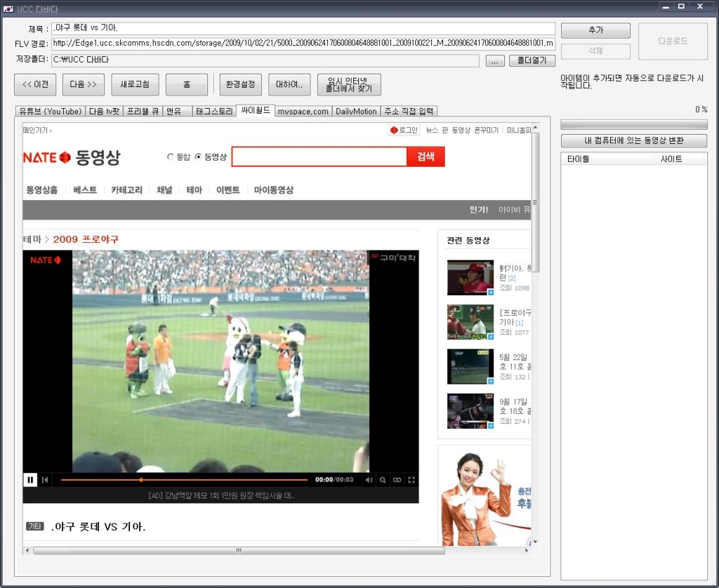This screenshot has height=588, width=719.
Task: Click the browser vertical scrollbar down arrow
Action: coord(535,542)
